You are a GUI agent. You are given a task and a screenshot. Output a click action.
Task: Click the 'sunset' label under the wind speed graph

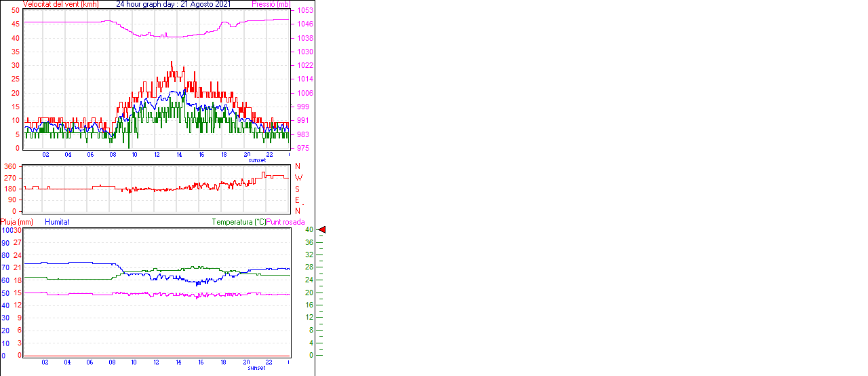pyautogui.click(x=257, y=160)
